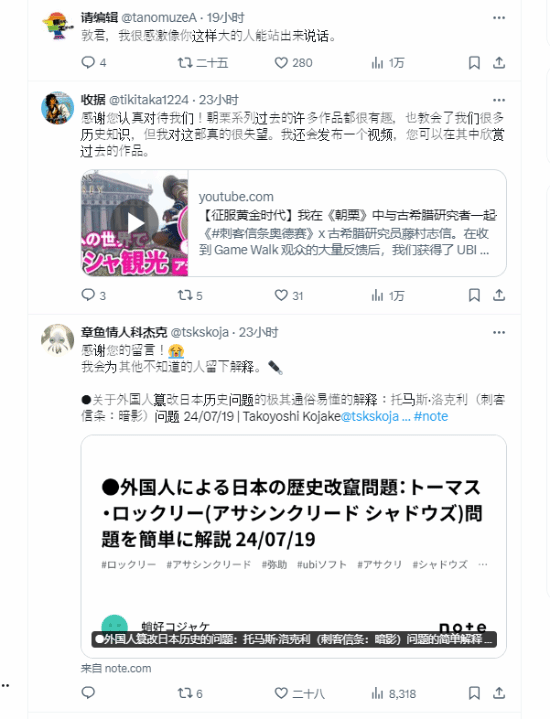View analytics showing 8,318 views
This screenshot has width=550, height=719.
click(394, 693)
